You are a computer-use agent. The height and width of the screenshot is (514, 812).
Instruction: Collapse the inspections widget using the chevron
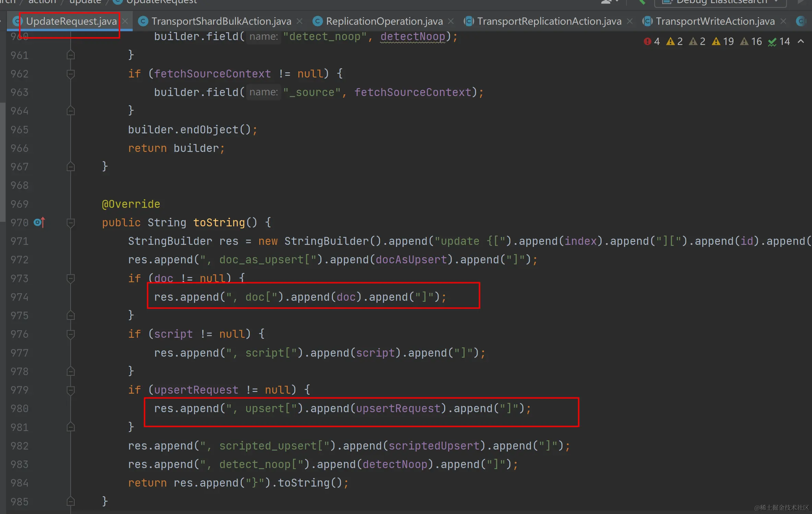point(801,41)
